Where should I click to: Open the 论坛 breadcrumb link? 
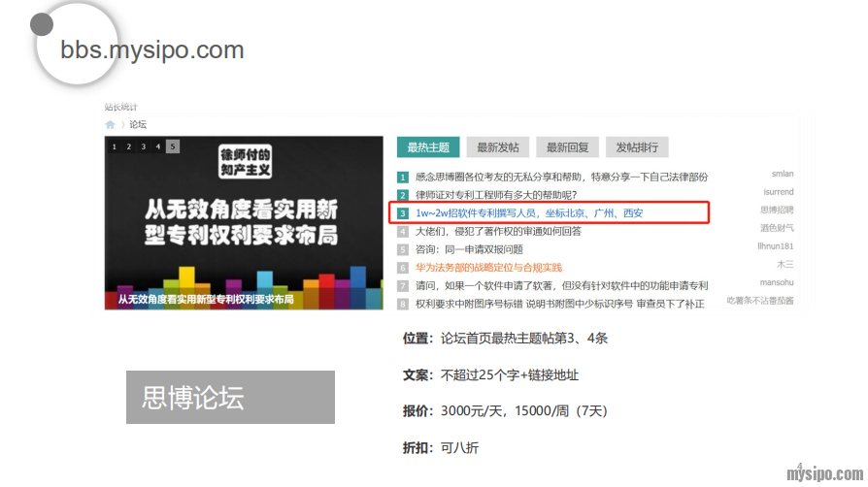click(138, 124)
